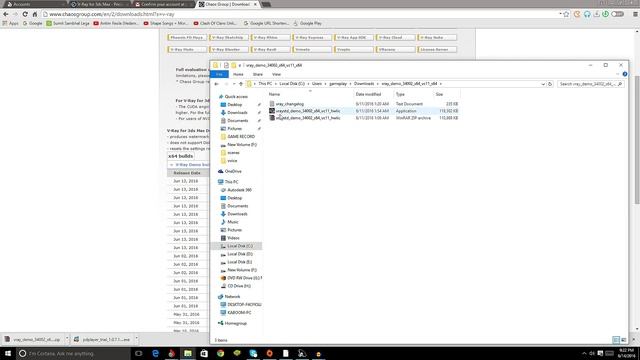Open the Windows Start menu

[x=8, y=353]
